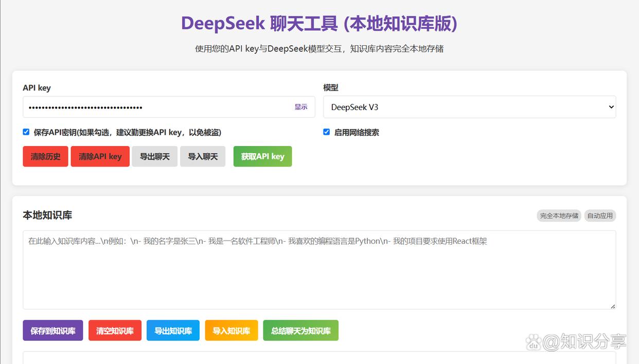
Task: Click the 清除API key button
Action: click(100, 156)
